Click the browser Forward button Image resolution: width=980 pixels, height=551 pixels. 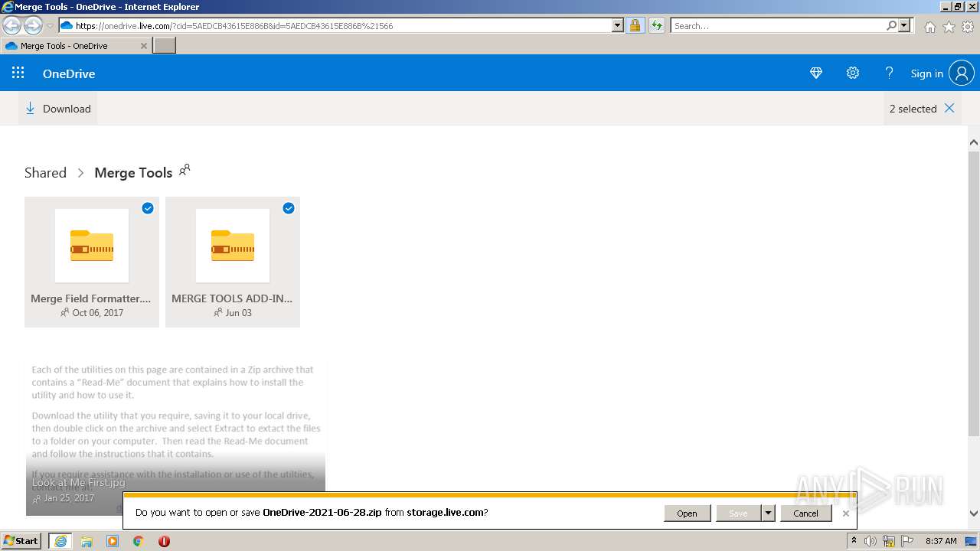(33, 25)
